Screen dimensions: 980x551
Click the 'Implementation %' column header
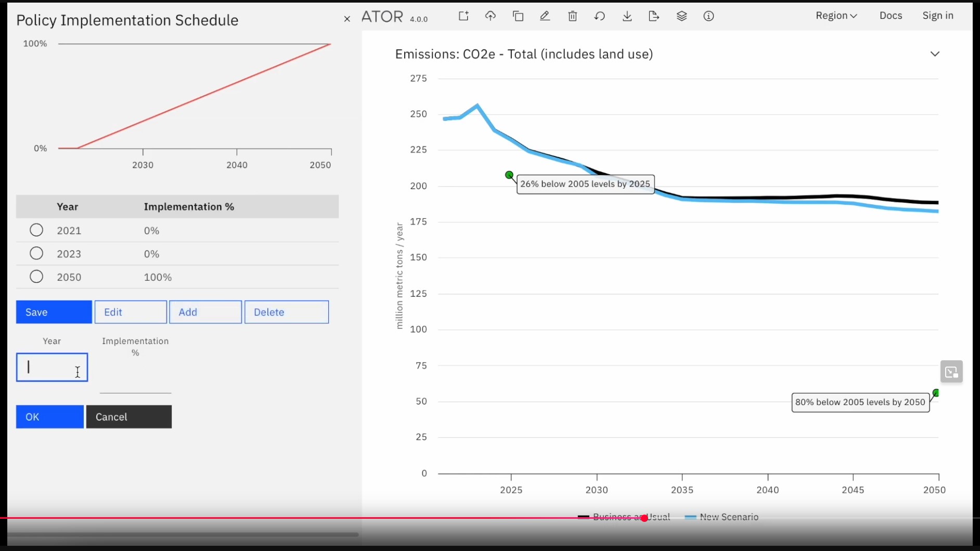[x=189, y=207]
